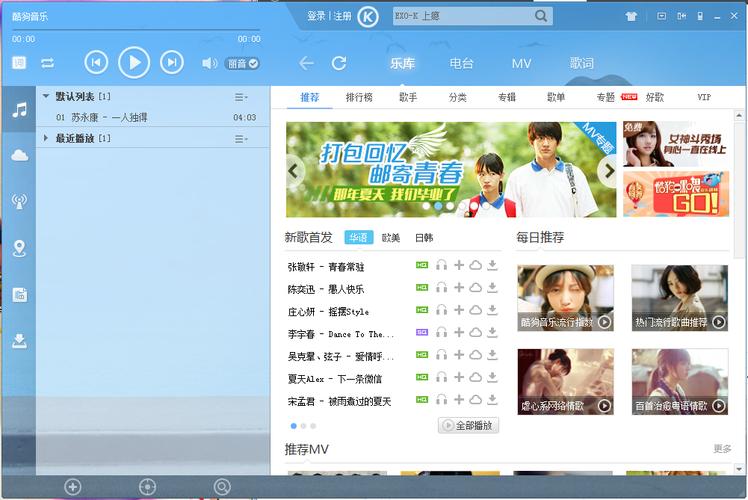Open 百首治愈粤语情歌 playlist thumbnail
Viewport: 748px width, 500px height.
680,382
